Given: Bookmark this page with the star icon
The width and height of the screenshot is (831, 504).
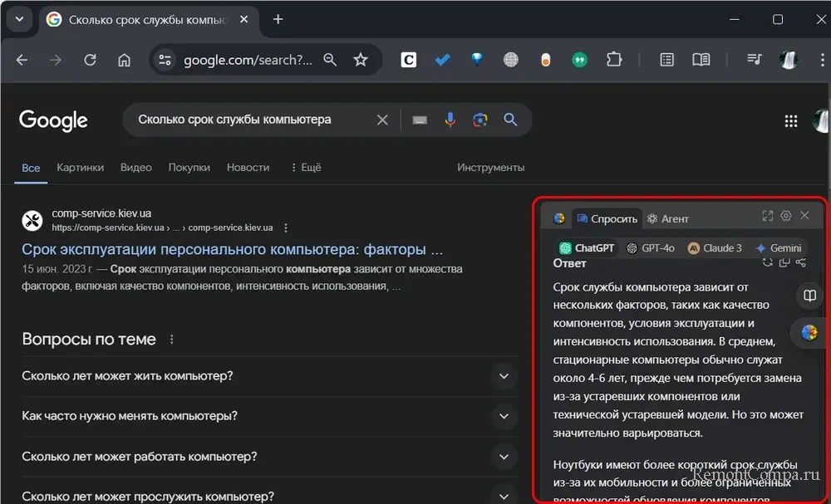Looking at the screenshot, I should coord(361,60).
